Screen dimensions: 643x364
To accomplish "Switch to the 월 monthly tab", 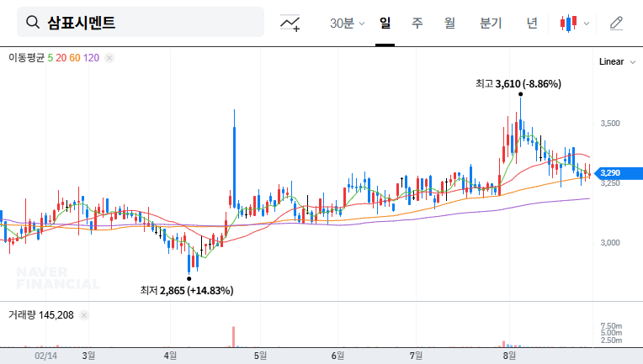I will point(450,23).
